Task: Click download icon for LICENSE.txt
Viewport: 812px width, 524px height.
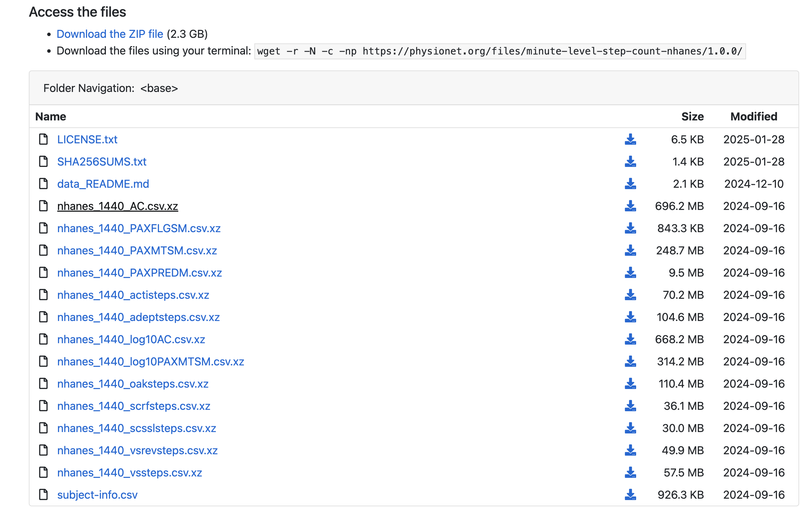Action: click(630, 140)
